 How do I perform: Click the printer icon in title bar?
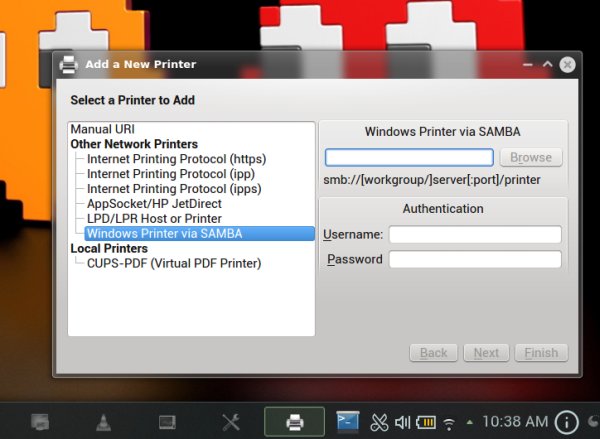68,64
